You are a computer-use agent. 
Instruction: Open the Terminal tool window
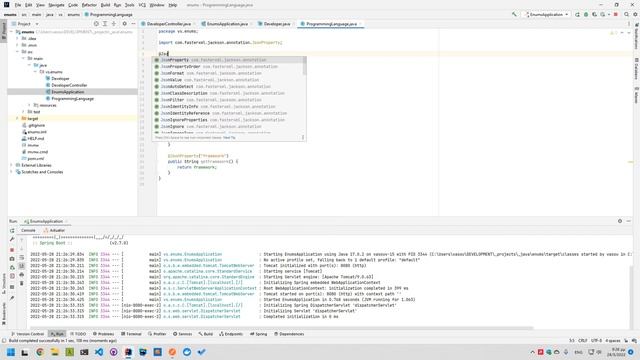[131, 334]
